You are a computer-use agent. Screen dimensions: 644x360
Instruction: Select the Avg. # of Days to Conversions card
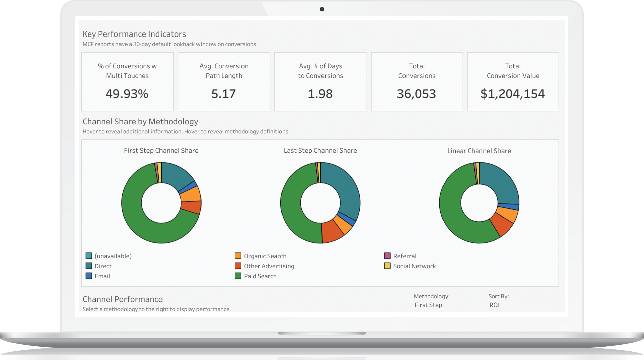320,82
